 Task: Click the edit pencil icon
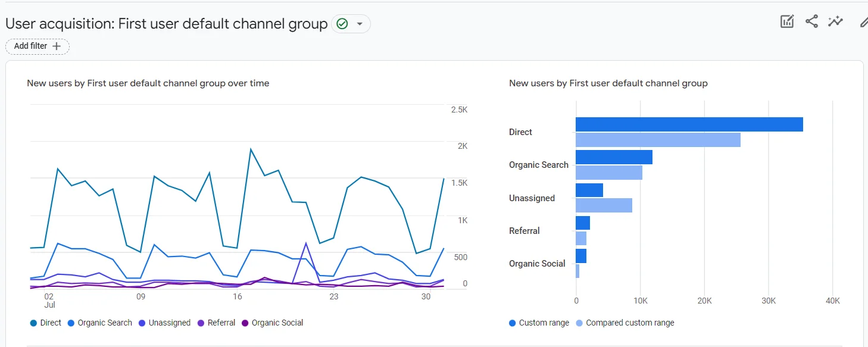pos(863,22)
